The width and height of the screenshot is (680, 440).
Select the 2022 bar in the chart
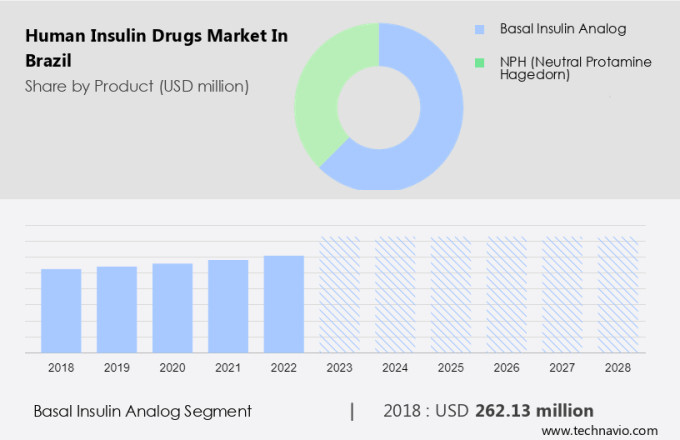coord(284,303)
